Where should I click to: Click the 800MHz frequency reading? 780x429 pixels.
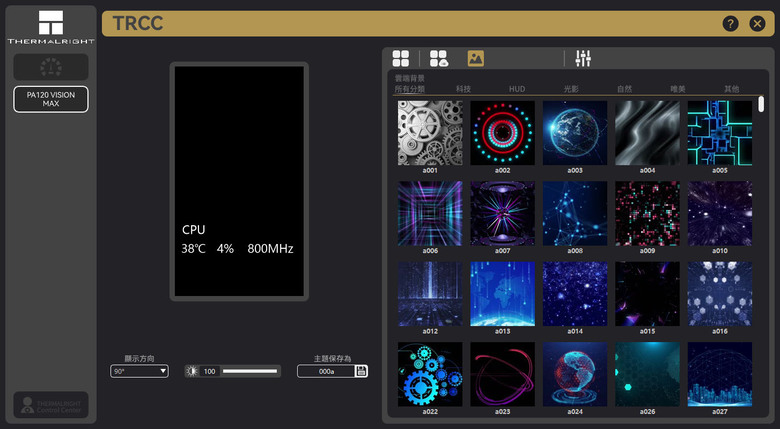270,249
